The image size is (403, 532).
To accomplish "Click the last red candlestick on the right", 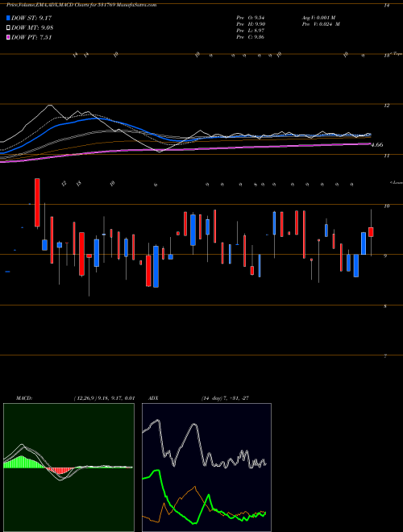I will coord(371,232).
